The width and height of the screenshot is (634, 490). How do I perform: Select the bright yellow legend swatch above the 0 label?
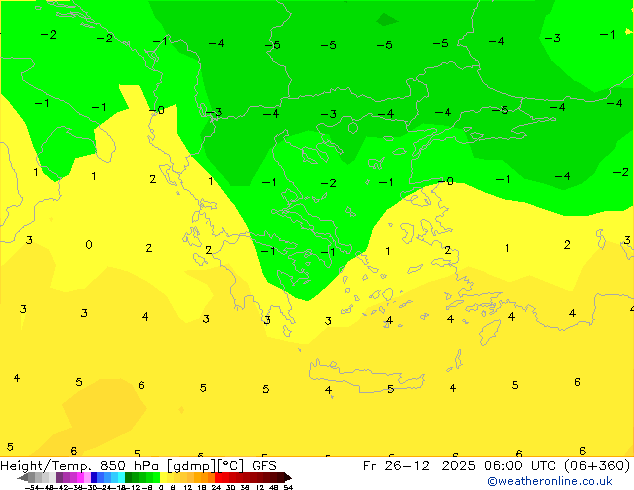163,477
